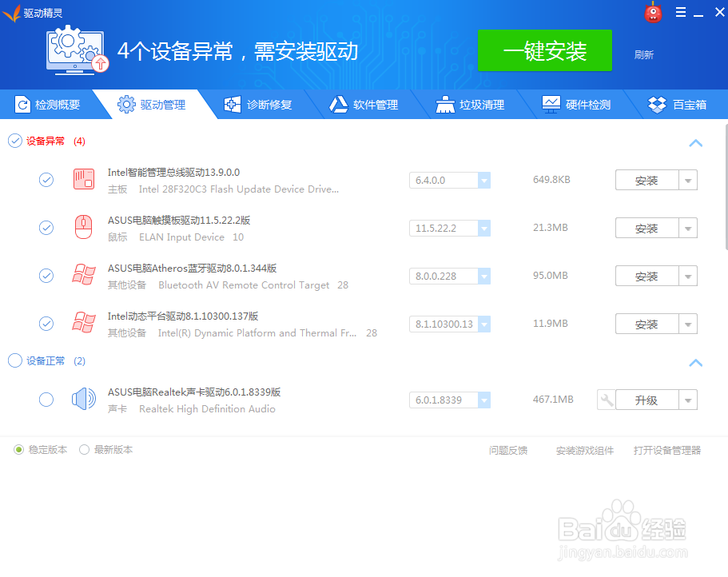This screenshot has width=728, height=577.
Task: Click the motherboard icon for Intel智能管理总线驱动
Action: pyautogui.click(x=84, y=179)
